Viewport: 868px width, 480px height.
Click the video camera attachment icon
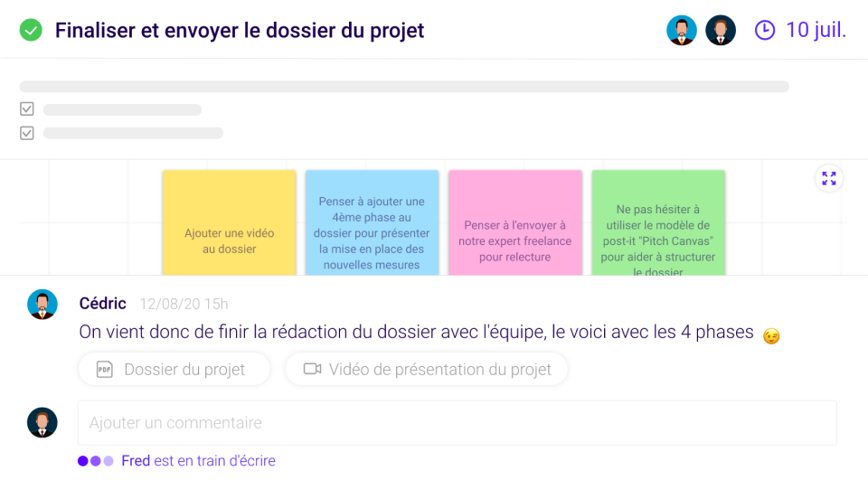[312, 370]
